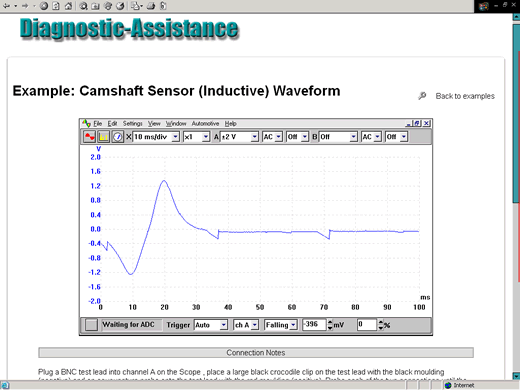520x390 pixels.
Task: Open the Window menu in scope window
Action: (x=176, y=123)
